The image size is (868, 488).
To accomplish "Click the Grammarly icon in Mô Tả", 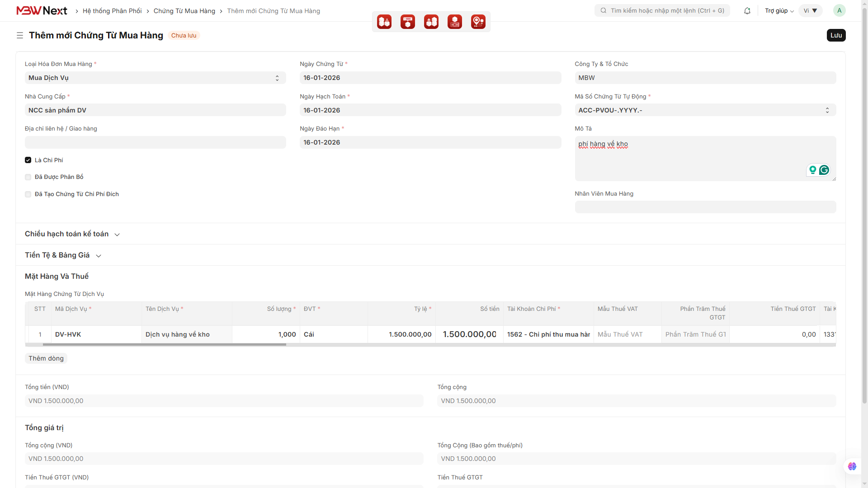I will (824, 170).
